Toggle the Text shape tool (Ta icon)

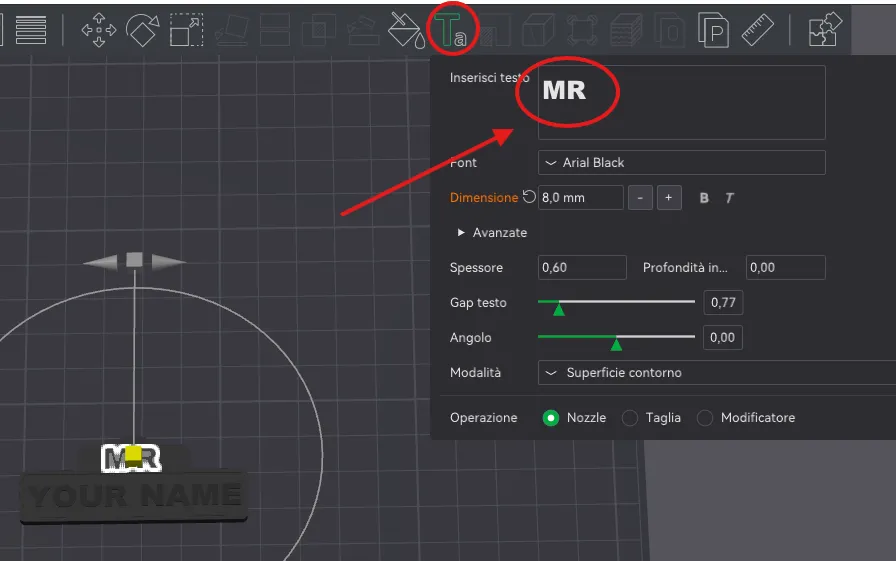[x=450, y=30]
